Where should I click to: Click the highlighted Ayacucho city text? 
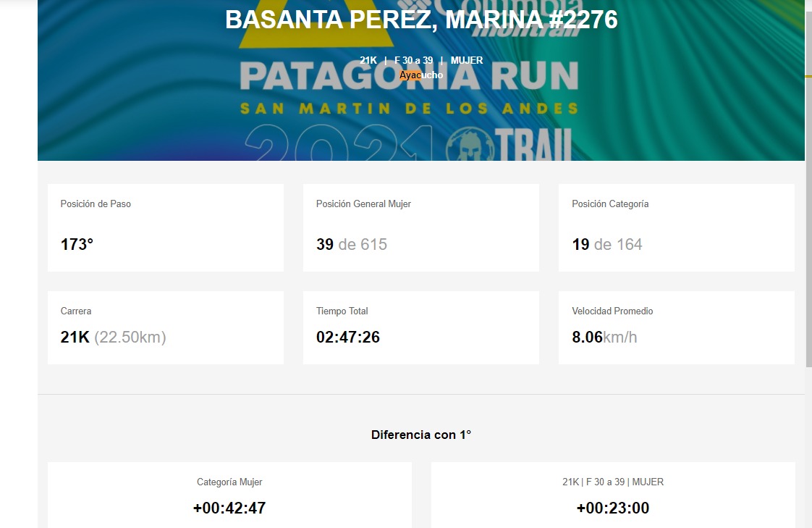point(421,75)
